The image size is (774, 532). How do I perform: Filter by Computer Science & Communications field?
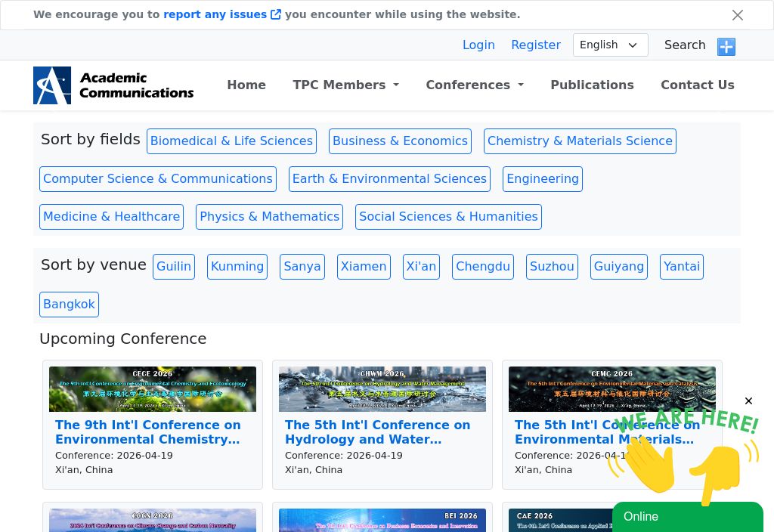[158, 179]
